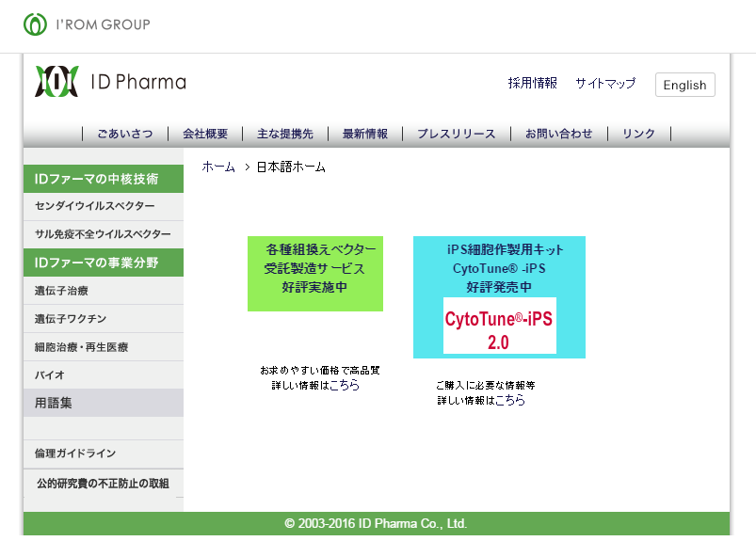The image size is (756, 557).
Task: Open センダイウイルスベクター sidebar item
Action: pyautogui.click(x=104, y=206)
